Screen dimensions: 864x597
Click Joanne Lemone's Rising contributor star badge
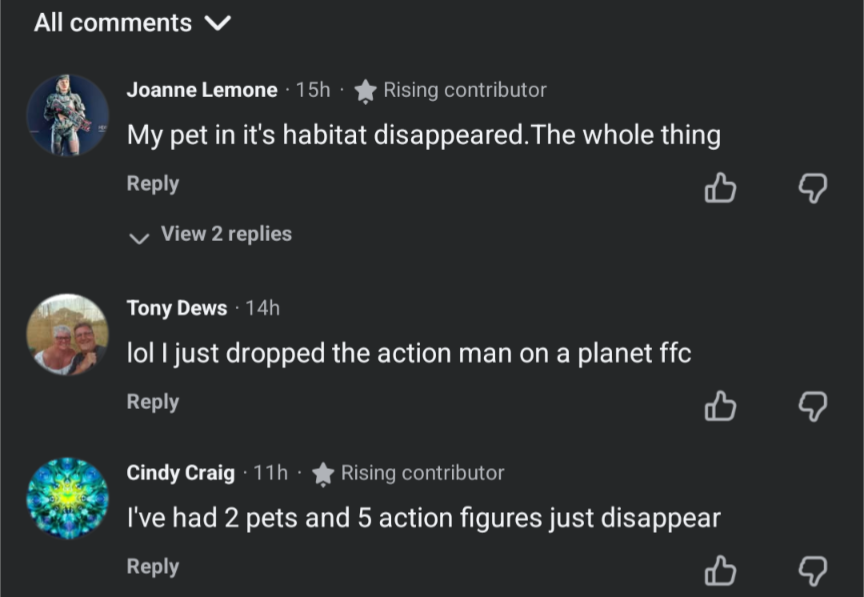(366, 91)
